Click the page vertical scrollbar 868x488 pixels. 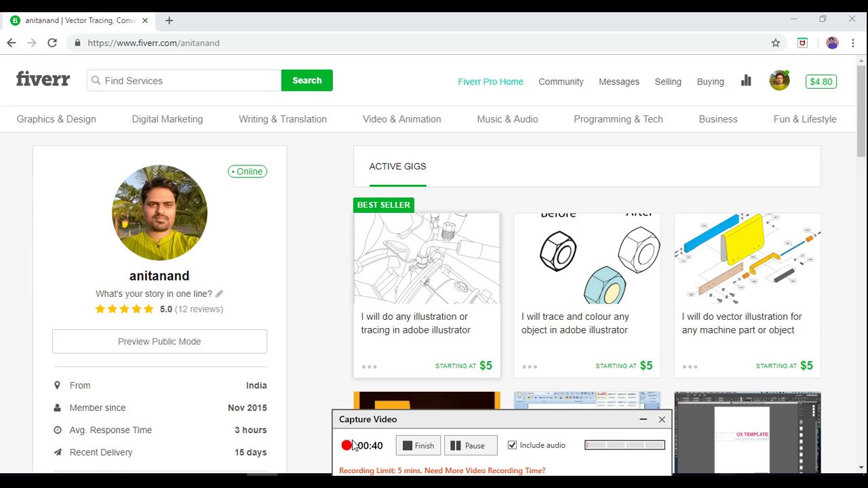(x=861, y=112)
